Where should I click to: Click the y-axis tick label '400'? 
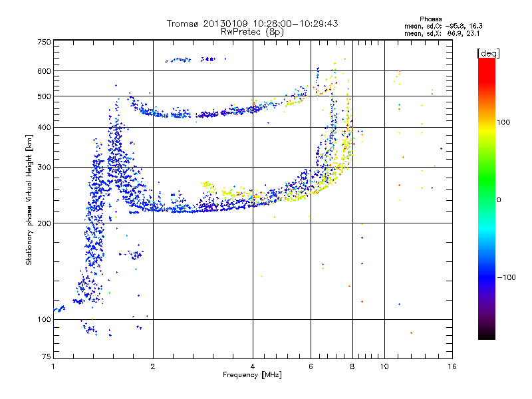click(45, 127)
